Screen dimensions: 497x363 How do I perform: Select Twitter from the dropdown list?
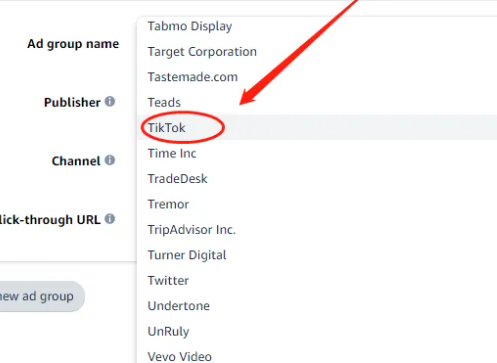pyautogui.click(x=317, y=280)
